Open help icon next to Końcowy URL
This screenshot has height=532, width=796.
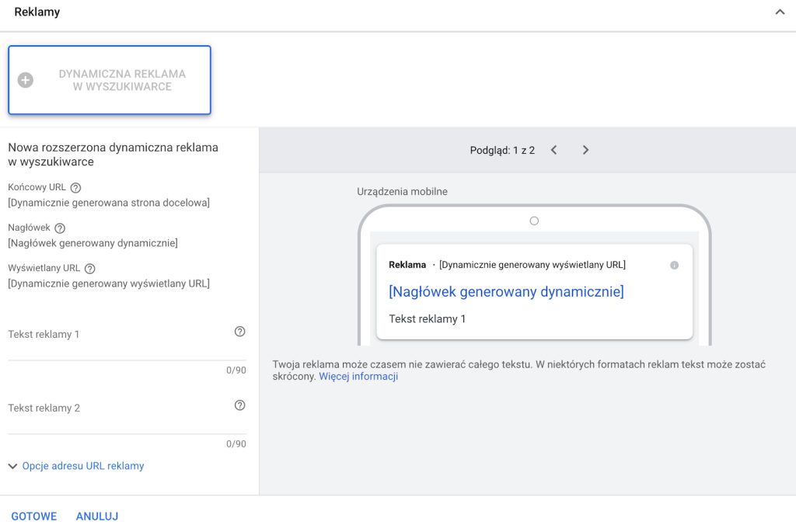pos(75,188)
